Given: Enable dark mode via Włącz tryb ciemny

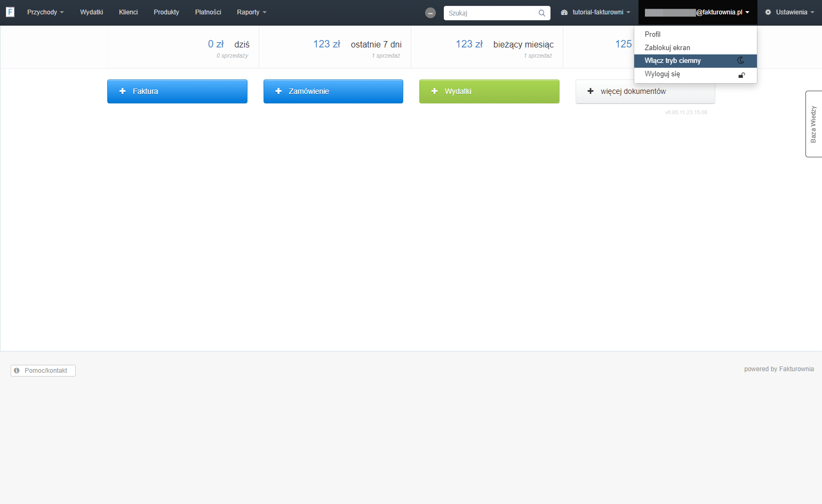Looking at the screenshot, I should (x=695, y=61).
